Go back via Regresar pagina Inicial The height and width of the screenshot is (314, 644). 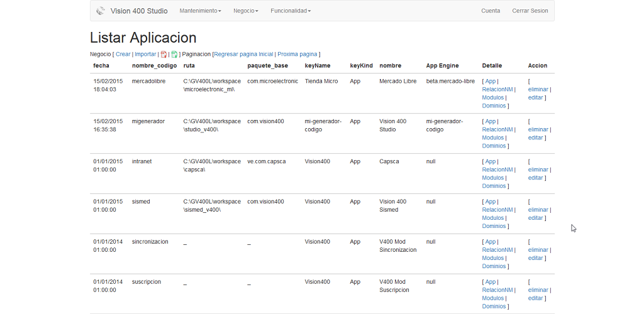[244, 55]
